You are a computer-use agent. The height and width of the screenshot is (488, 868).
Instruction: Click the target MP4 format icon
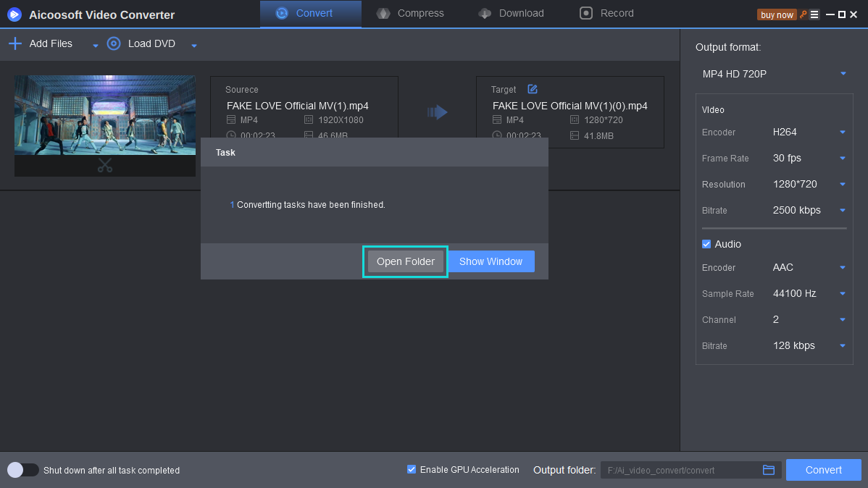coord(496,119)
